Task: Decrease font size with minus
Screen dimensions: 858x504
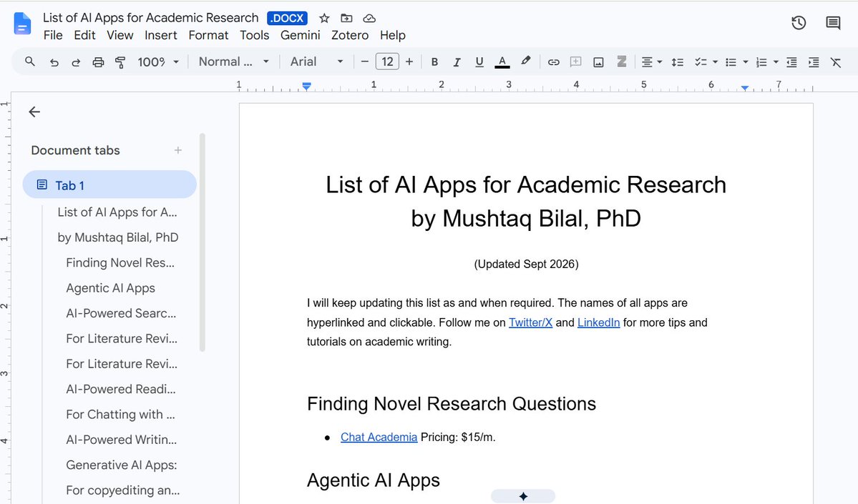Action: 364,61
